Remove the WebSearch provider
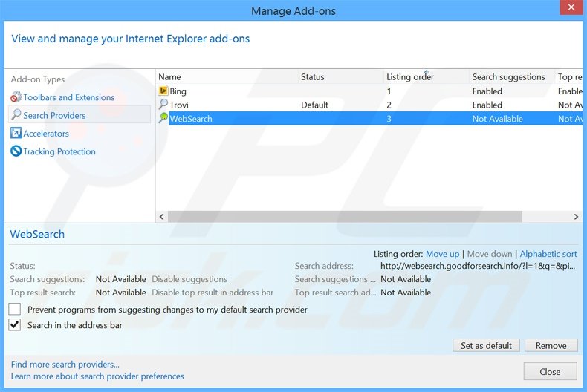Viewport: 587px width, 392px height. click(x=551, y=346)
